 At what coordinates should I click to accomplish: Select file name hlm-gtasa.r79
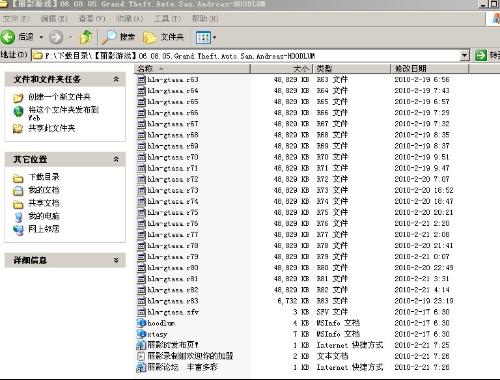[x=173, y=257]
